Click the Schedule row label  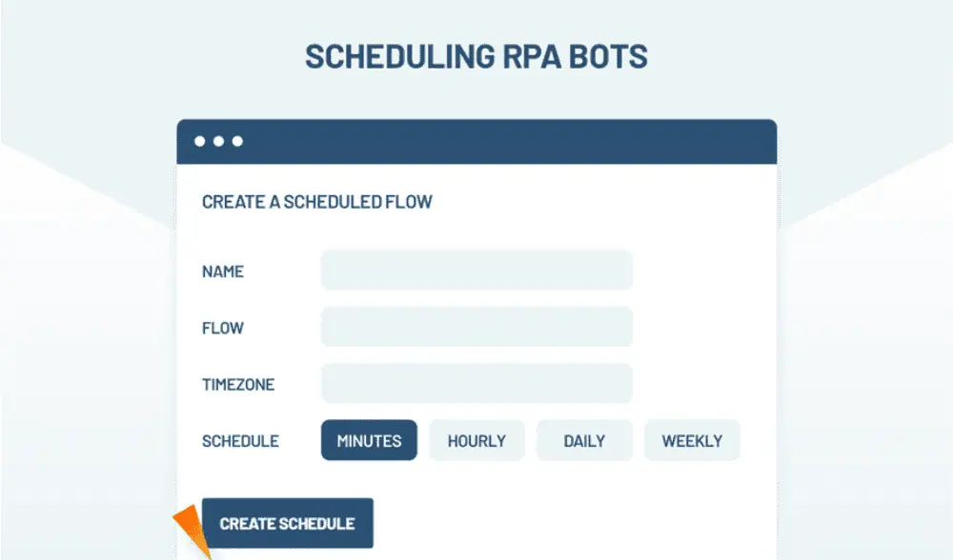click(240, 441)
